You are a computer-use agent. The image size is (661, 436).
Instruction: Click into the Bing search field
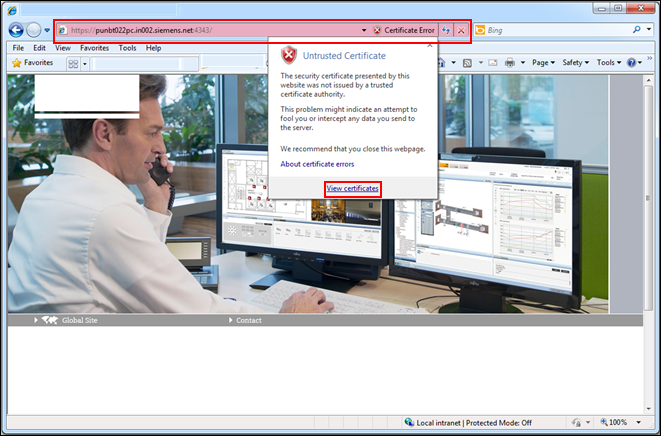point(560,31)
